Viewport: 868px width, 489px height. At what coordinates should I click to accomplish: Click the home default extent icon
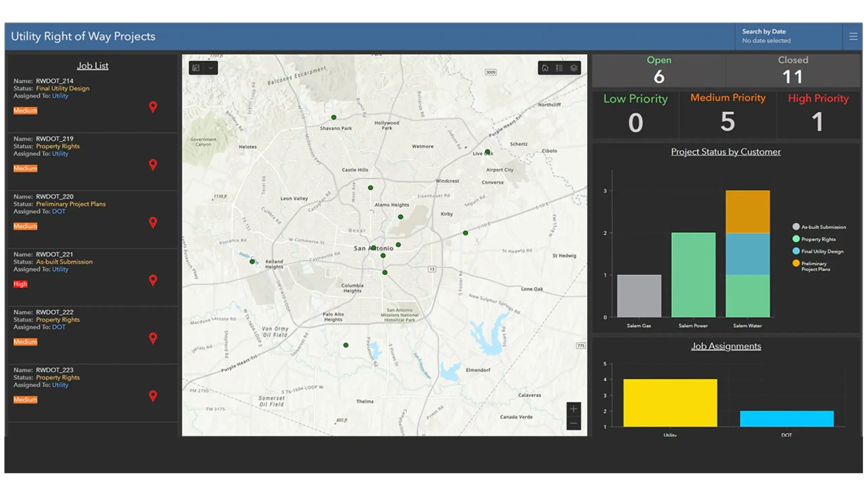click(x=545, y=68)
